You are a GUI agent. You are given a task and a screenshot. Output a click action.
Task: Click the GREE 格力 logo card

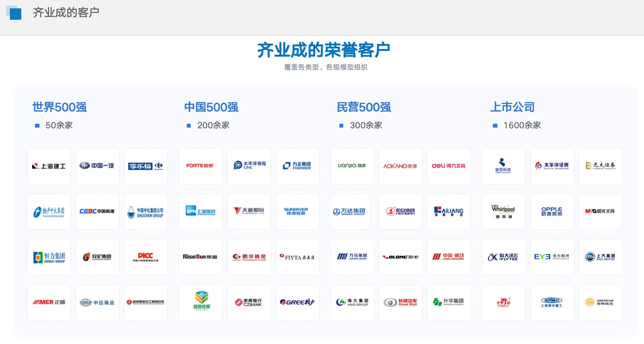297,303
